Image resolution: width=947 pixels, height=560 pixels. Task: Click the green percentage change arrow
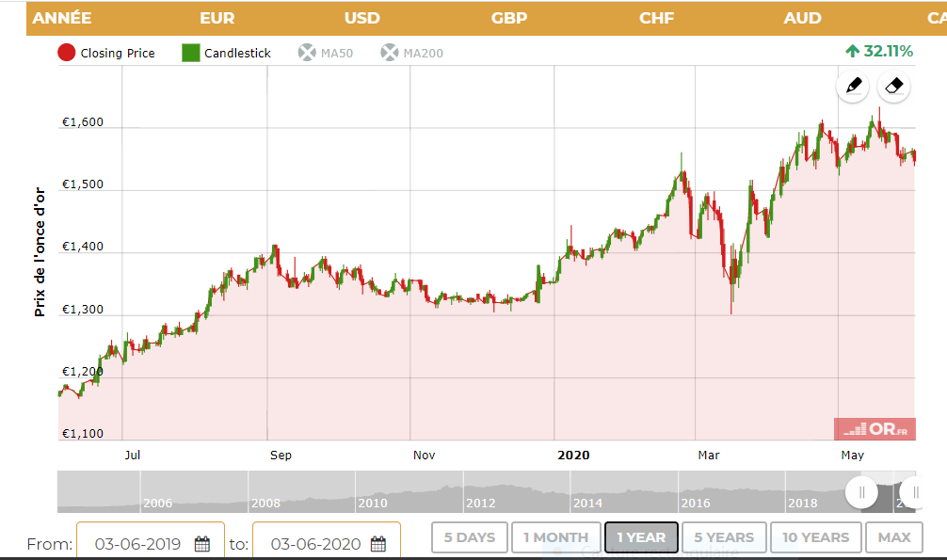(x=852, y=51)
